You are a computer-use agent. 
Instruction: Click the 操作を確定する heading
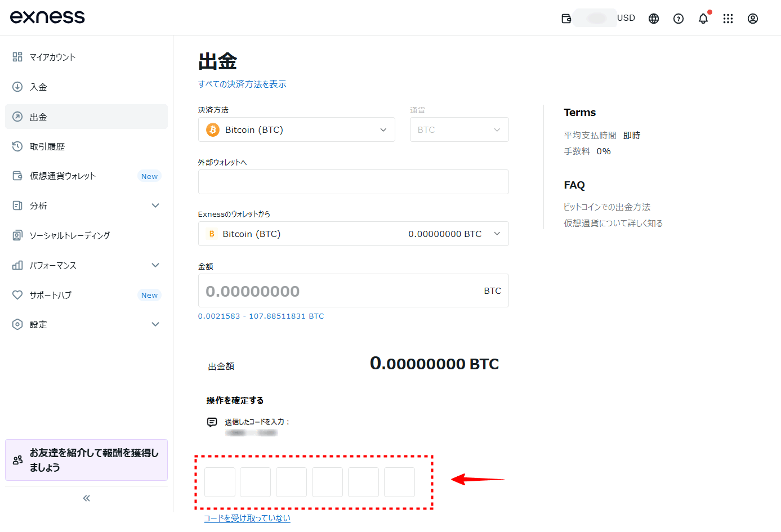pos(235,400)
